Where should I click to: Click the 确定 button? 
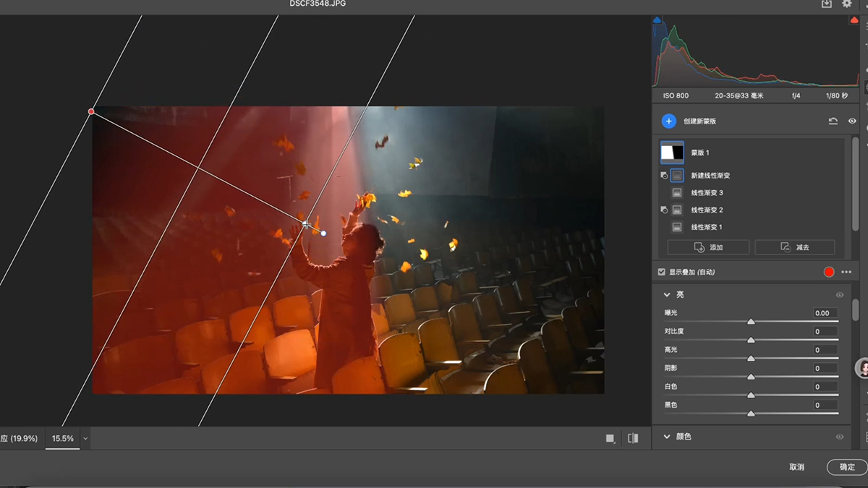847,467
